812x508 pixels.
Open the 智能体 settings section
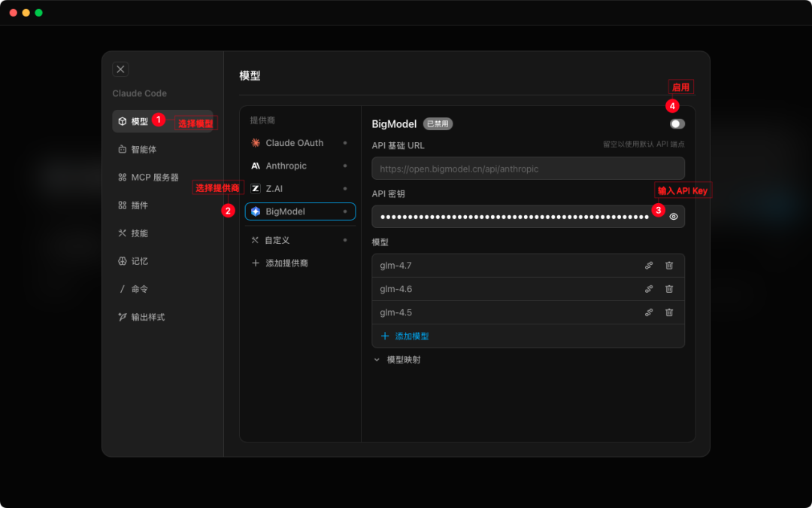pos(144,150)
